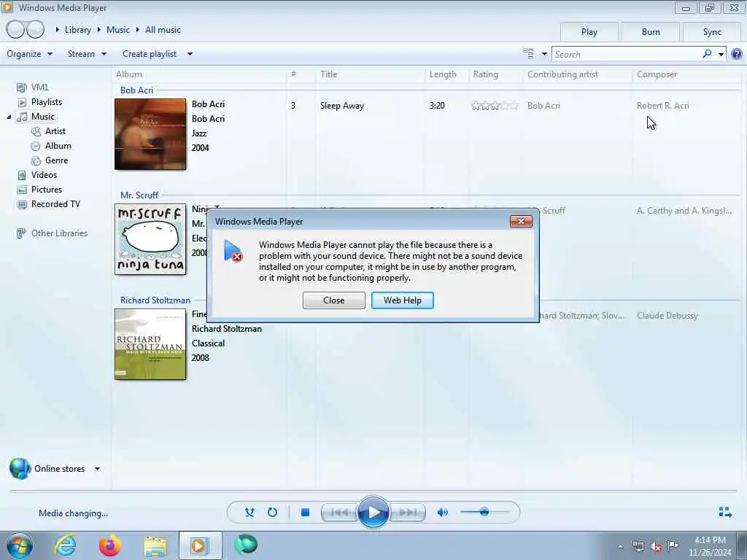The width and height of the screenshot is (747, 560).
Task: Click the View options icon
Action: pos(528,53)
